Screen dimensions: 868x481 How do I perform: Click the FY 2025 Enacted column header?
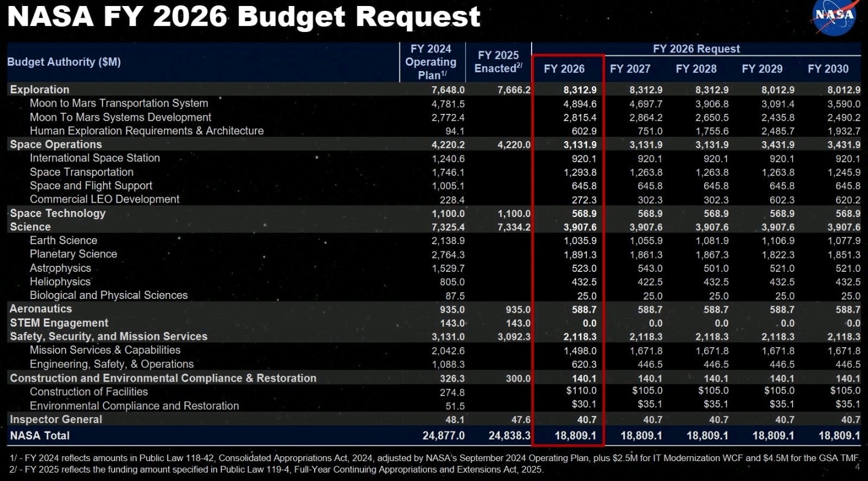tap(498, 62)
